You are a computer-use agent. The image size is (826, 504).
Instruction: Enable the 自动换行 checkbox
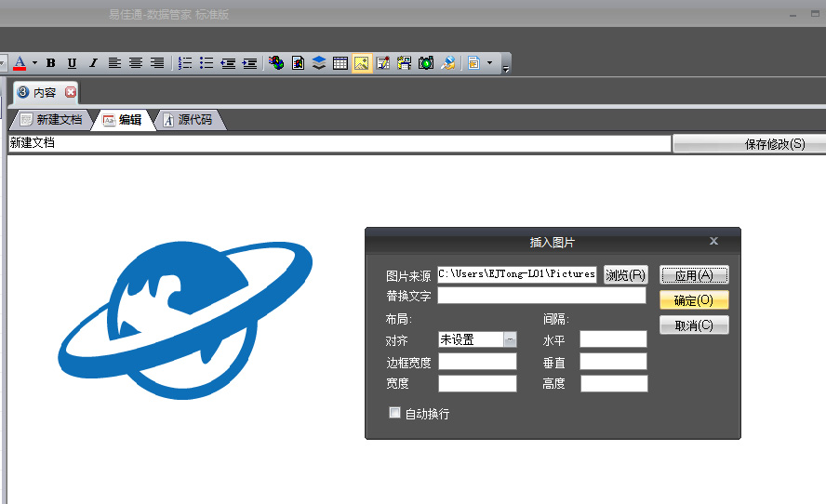(x=395, y=413)
